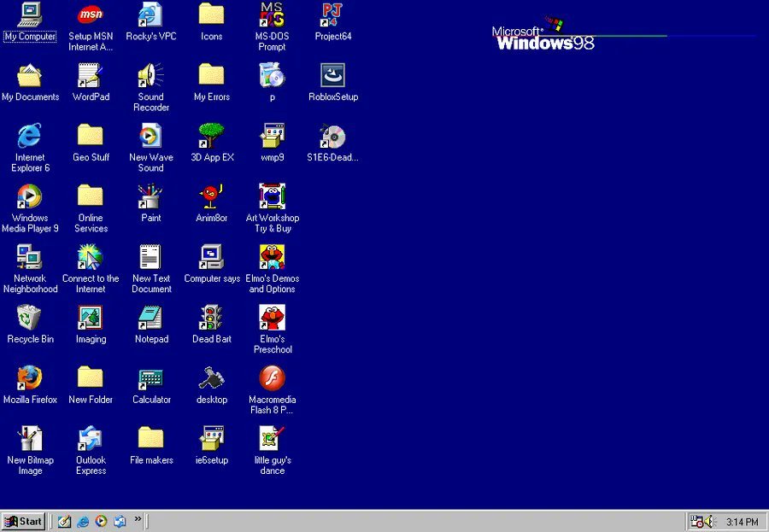Open the volume control in system tray

710,521
